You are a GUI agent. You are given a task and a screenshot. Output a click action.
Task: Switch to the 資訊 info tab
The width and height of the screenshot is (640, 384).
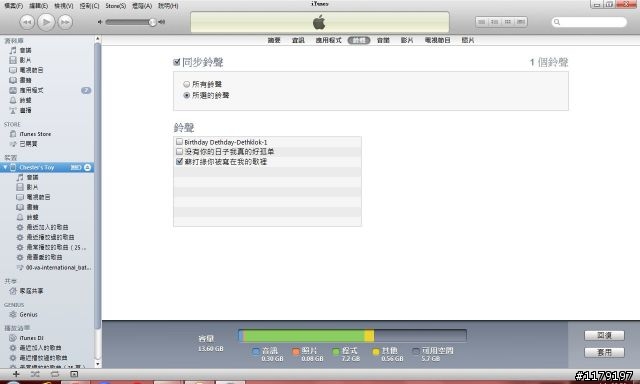tap(298, 40)
